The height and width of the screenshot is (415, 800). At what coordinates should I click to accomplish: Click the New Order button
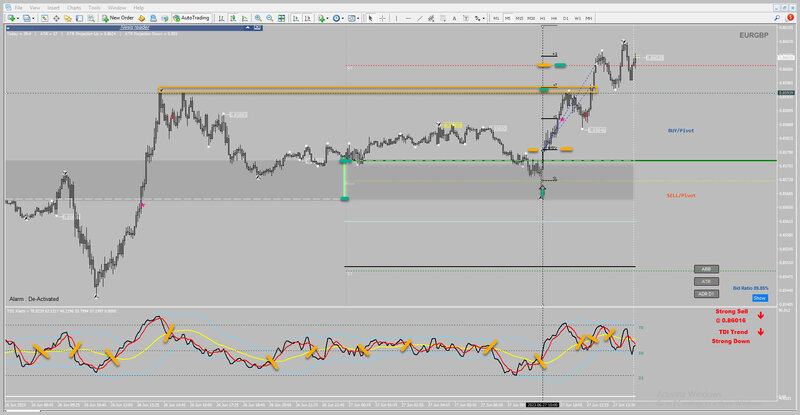pyautogui.click(x=118, y=18)
